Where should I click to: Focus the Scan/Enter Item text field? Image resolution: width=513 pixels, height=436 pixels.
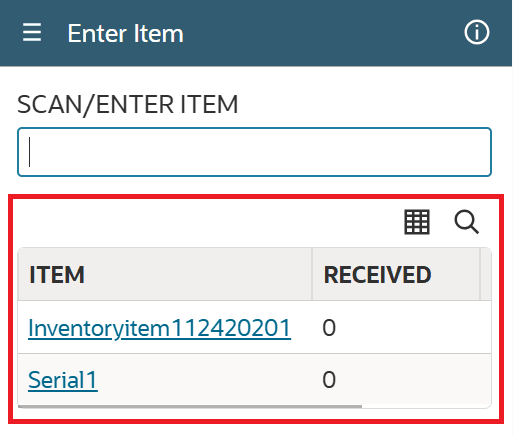[254, 152]
